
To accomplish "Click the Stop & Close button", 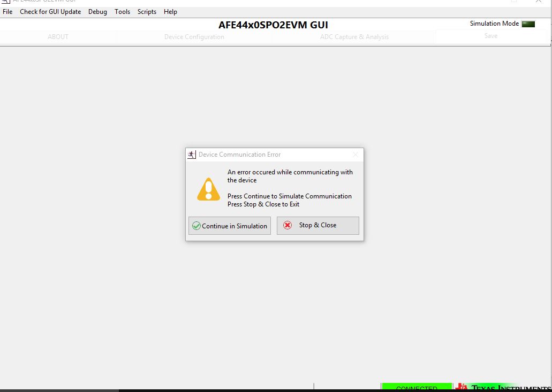I will click(318, 225).
